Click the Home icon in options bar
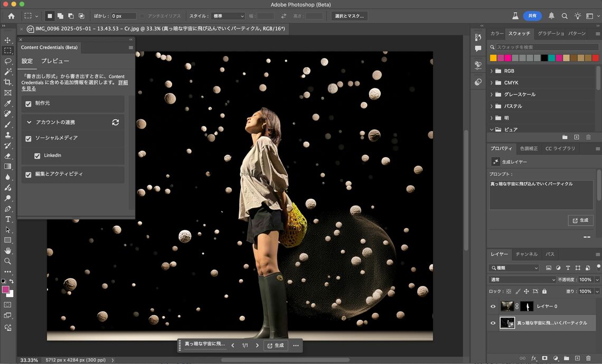 click(x=11, y=16)
